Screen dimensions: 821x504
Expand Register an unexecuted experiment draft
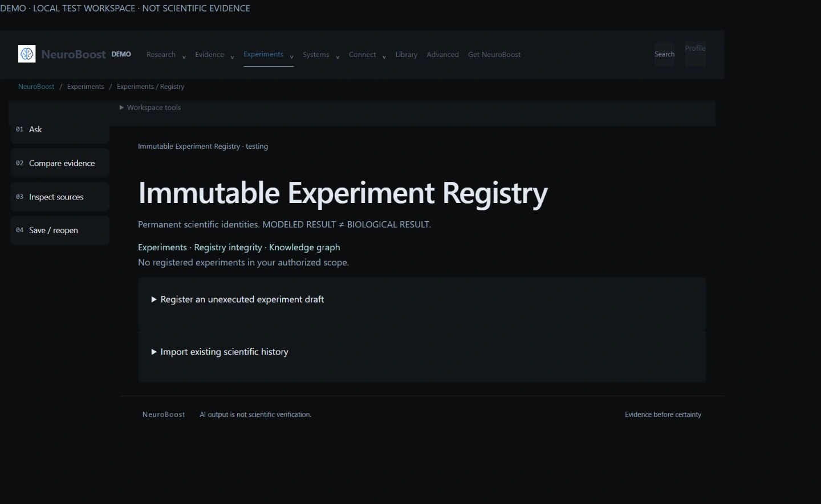click(x=238, y=299)
